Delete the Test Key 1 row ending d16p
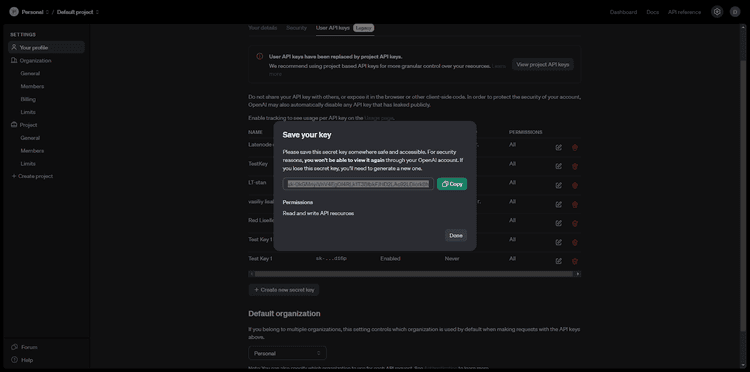The height and width of the screenshot is (372, 750). tap(574, 261)
